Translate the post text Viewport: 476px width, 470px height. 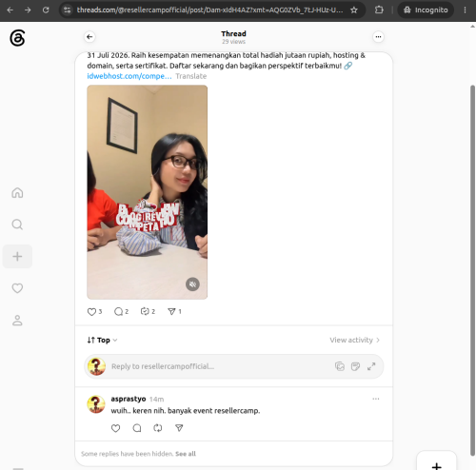191,76
